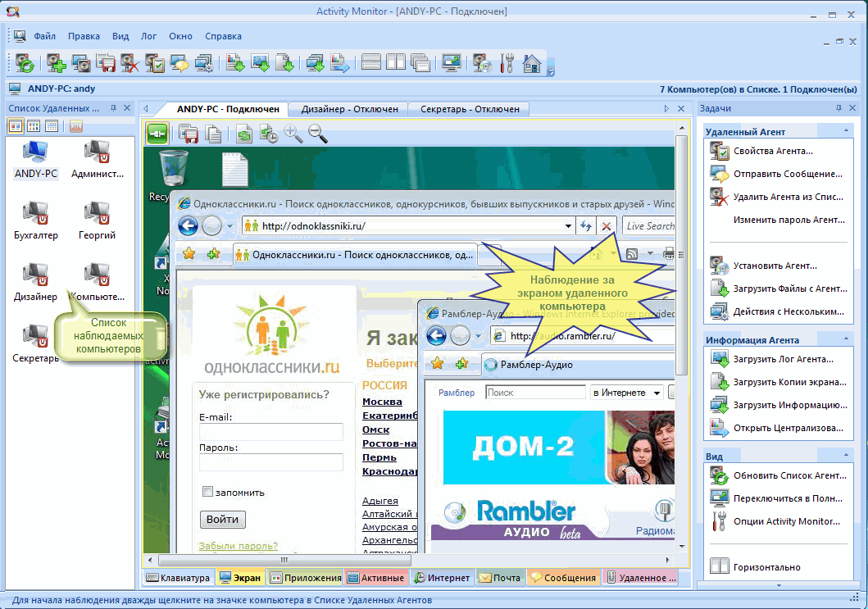Toggle pin on Задачи panel
This screenshot has width=868, height=609.
(x=838, y=108)
